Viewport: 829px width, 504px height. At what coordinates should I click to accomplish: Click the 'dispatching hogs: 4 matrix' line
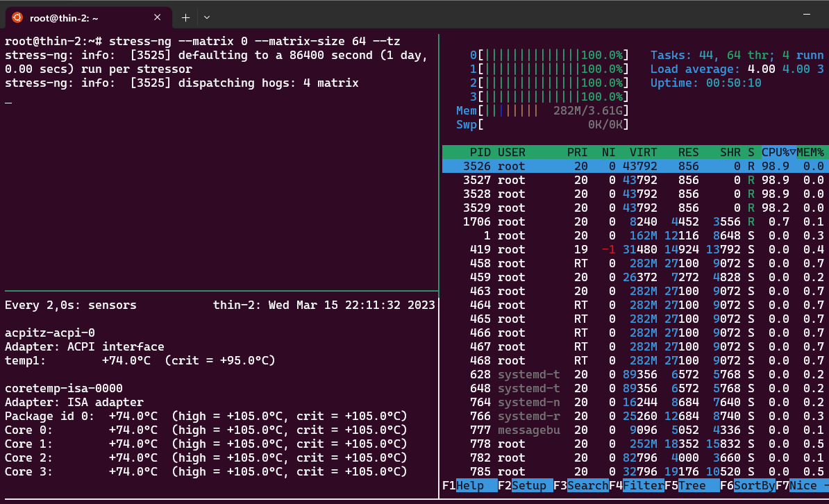(182, 83)
